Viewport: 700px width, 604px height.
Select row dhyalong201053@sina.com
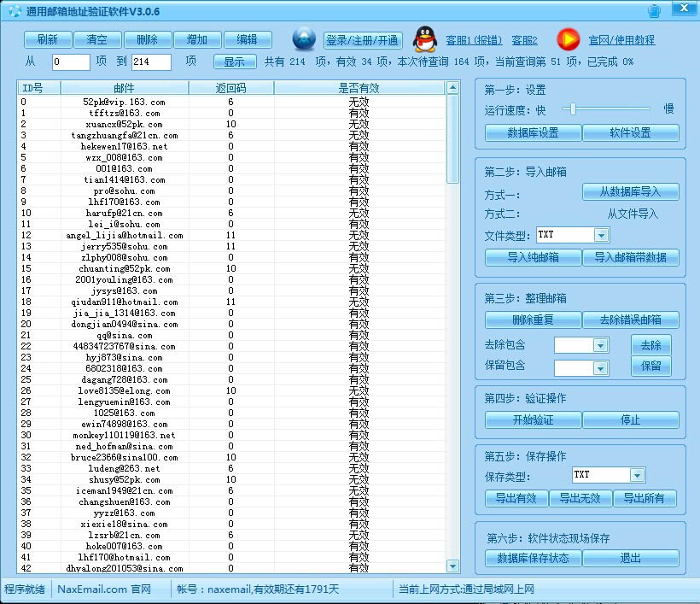coord(231,568)
